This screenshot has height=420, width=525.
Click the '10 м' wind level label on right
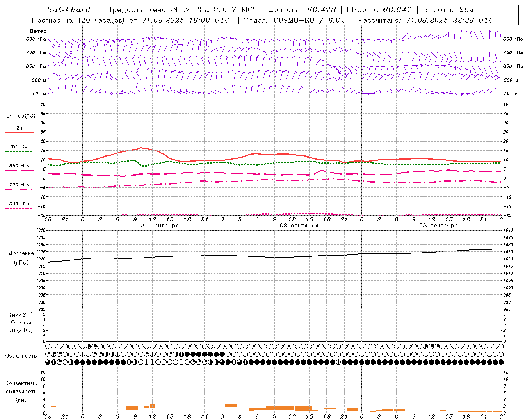click(510, 94)
